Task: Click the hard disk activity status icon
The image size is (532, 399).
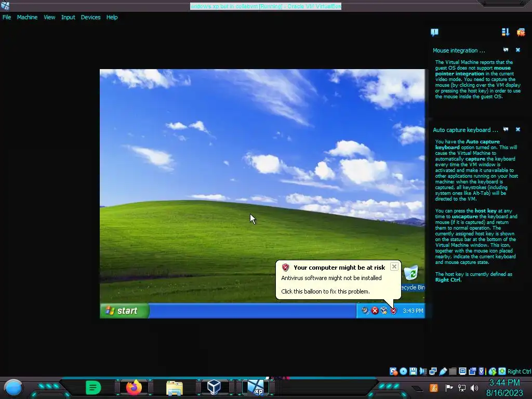Action: (393, 371)
